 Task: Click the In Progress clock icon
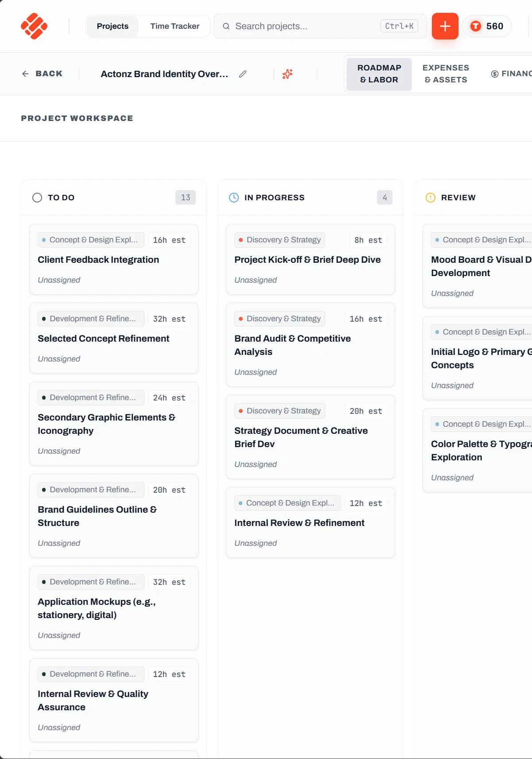click(x=234, y=198)
